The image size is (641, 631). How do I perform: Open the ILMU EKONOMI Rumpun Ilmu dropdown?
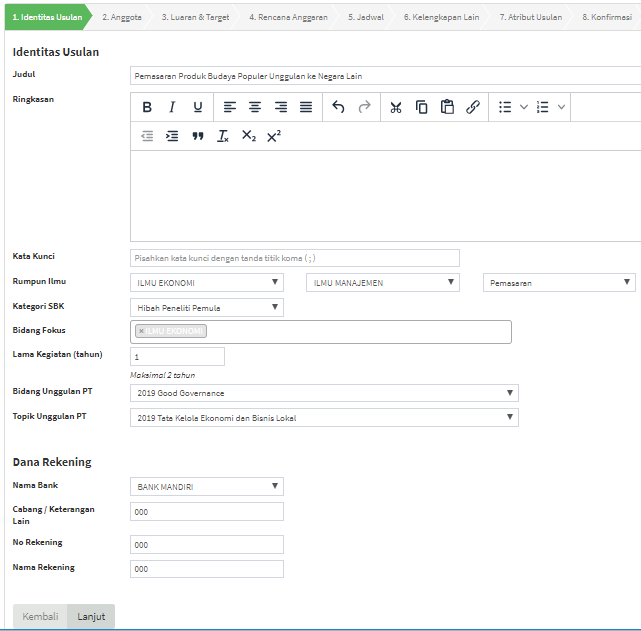point(207,282)
